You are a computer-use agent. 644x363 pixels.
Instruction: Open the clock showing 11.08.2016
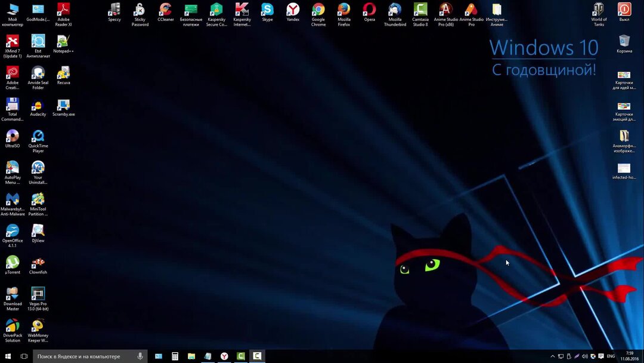pyautogui.click(x=629, y=356)
